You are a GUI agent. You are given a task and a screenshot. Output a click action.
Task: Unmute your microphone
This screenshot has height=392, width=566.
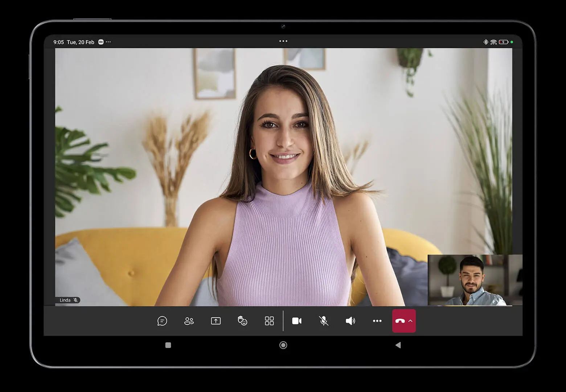323,321
